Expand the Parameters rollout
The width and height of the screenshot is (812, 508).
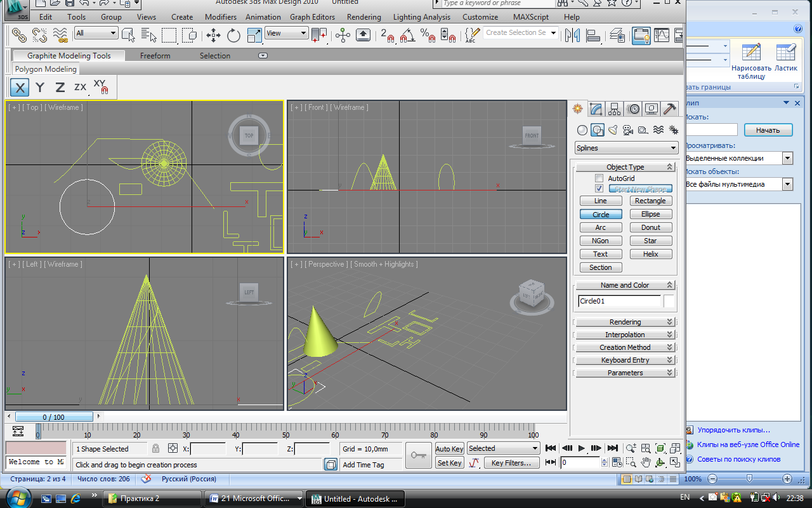(625, 373)
